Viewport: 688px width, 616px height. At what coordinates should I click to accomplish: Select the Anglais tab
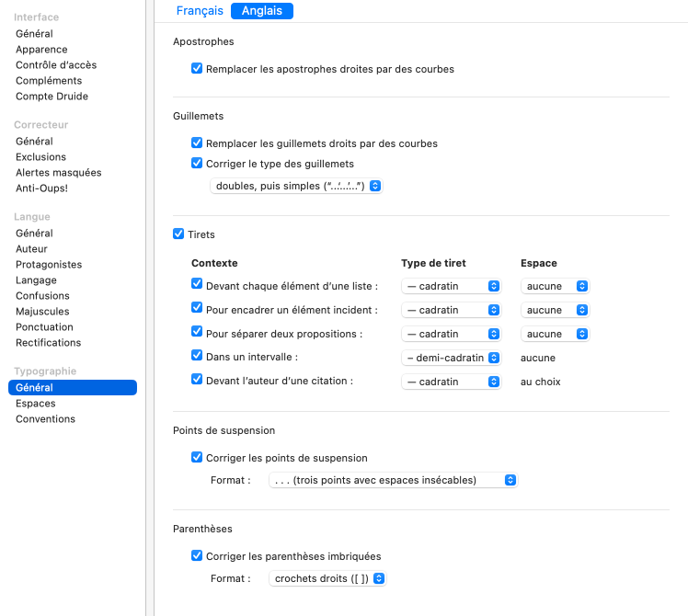[x=262, y=11]
